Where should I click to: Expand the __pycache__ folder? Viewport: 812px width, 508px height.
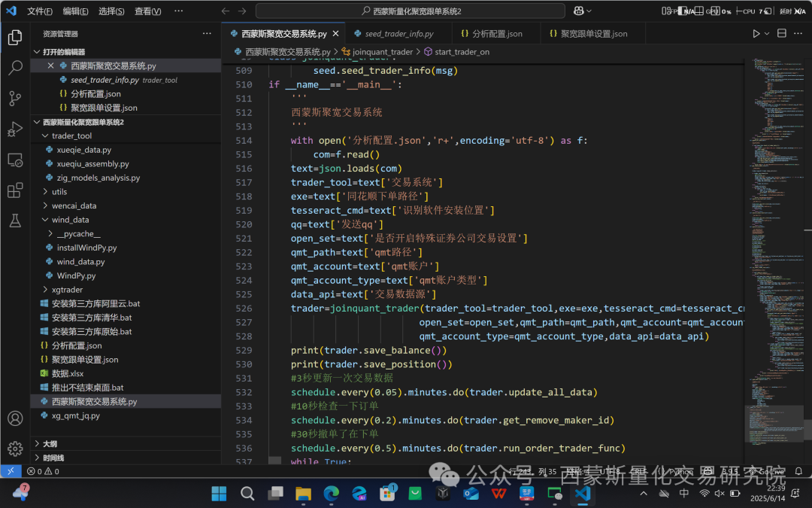click(x=50, y=234)
